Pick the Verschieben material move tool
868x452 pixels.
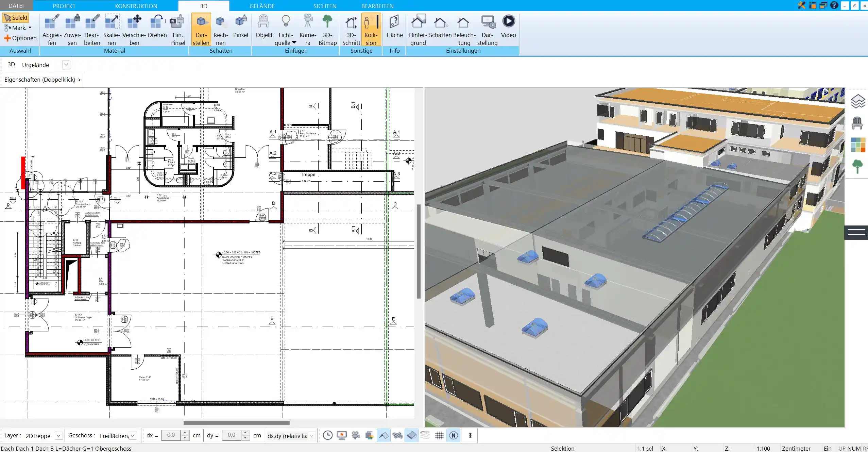134,30
